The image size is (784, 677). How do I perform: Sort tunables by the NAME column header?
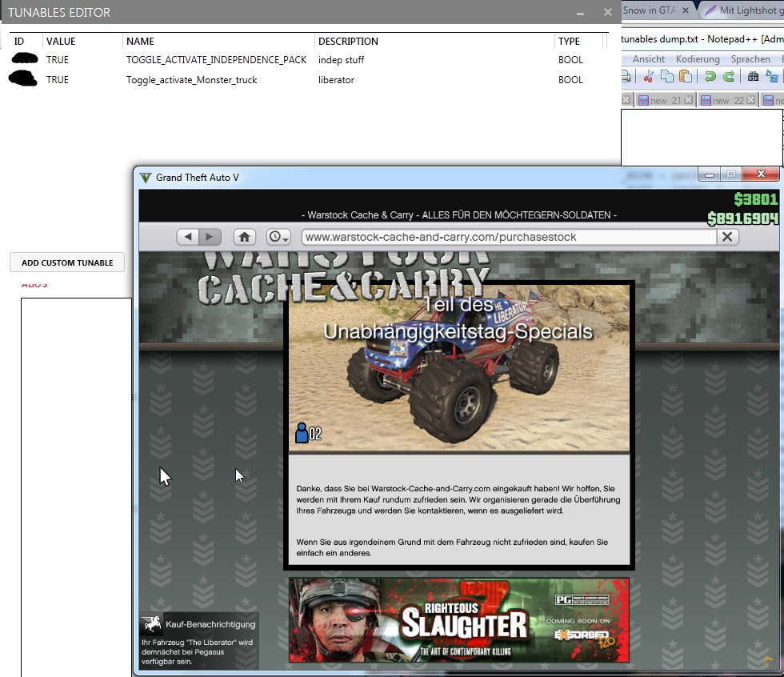[x=140, y=41]
